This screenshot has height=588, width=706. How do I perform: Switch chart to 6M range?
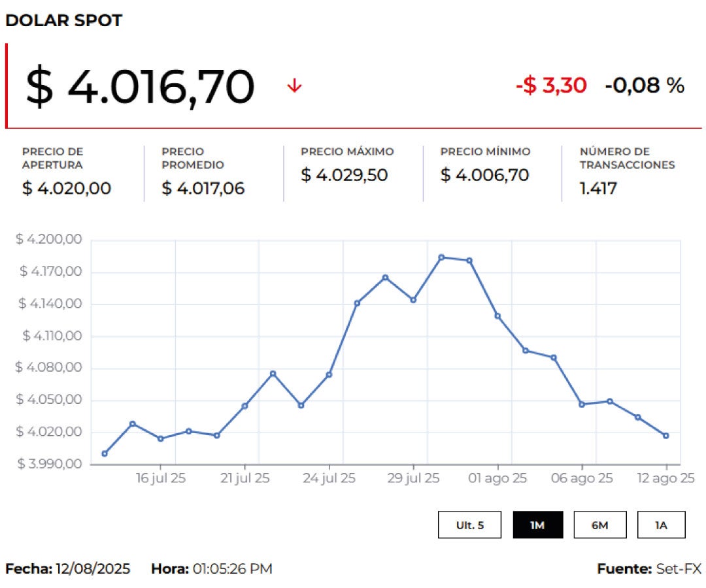point(599,525)
